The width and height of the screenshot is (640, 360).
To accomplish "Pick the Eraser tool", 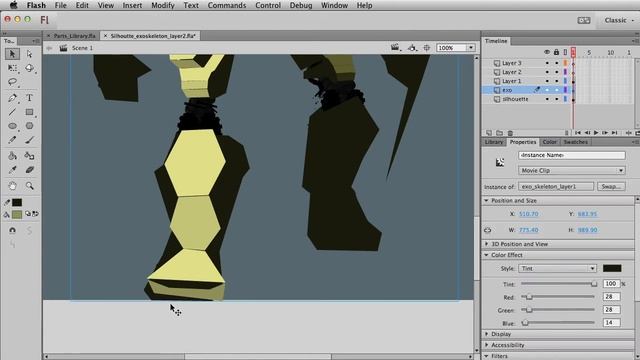I will (29, 170).
